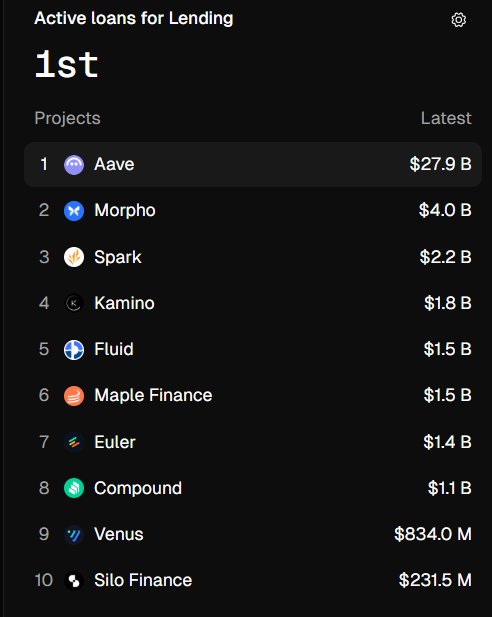Click the Venus logo icon

(74, 534)
